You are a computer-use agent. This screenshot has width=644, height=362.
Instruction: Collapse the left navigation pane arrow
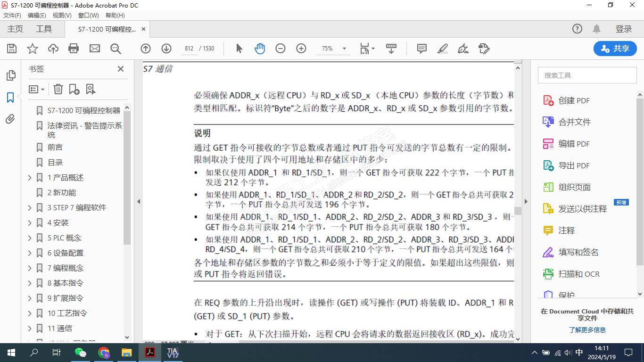(139, 201)
